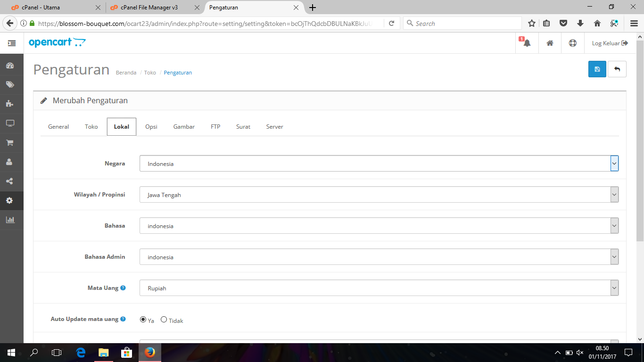This screenshot has width=644, height=362.
Task: Click the OpenCart logo
Action: tap(57, 42)
